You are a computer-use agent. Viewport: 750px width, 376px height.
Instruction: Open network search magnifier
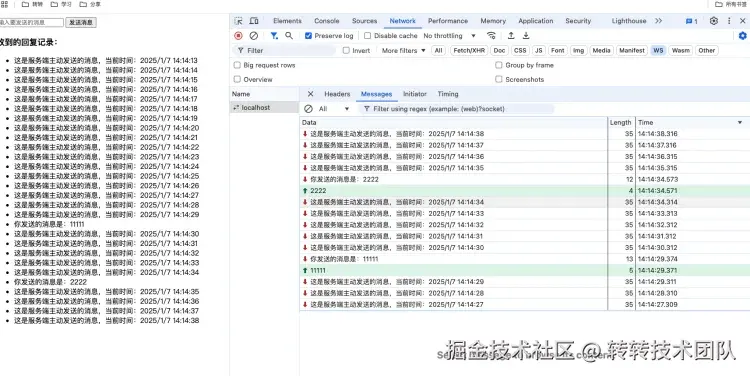tap(289, 36)
